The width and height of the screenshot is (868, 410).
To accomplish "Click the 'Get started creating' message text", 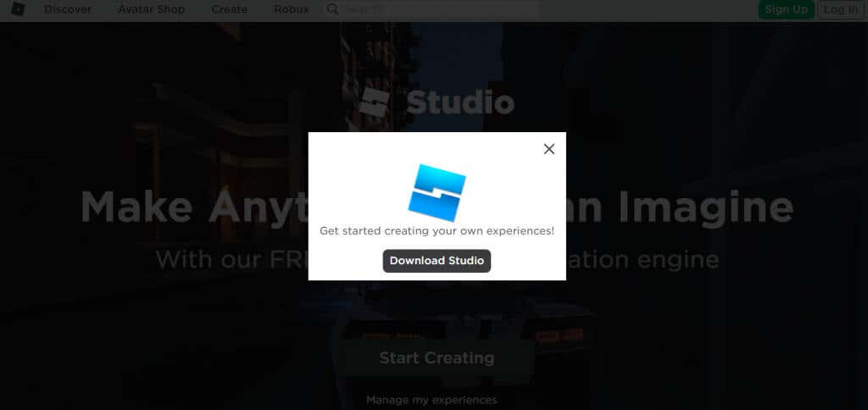I will click(x=437, y=230).
